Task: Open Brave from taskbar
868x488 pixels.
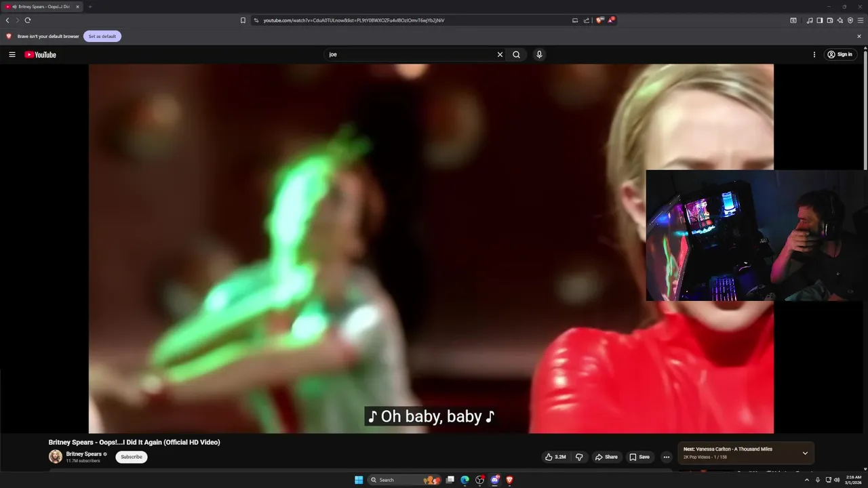Action: click(509, 480)
